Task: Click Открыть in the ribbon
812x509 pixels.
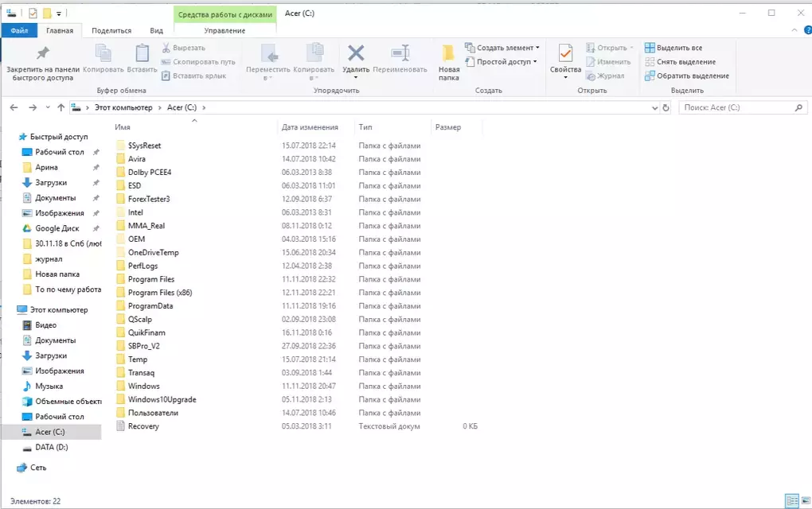Action: click(611, 48)
